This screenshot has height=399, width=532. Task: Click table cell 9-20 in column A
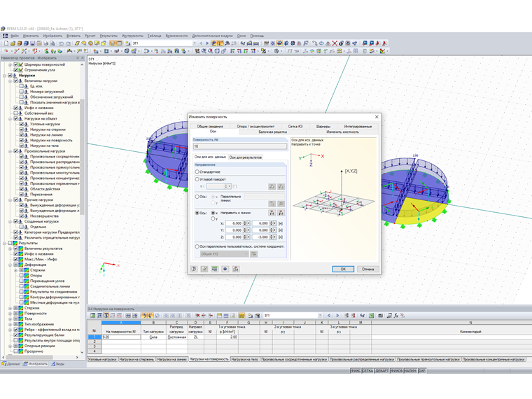coord(121,337)
